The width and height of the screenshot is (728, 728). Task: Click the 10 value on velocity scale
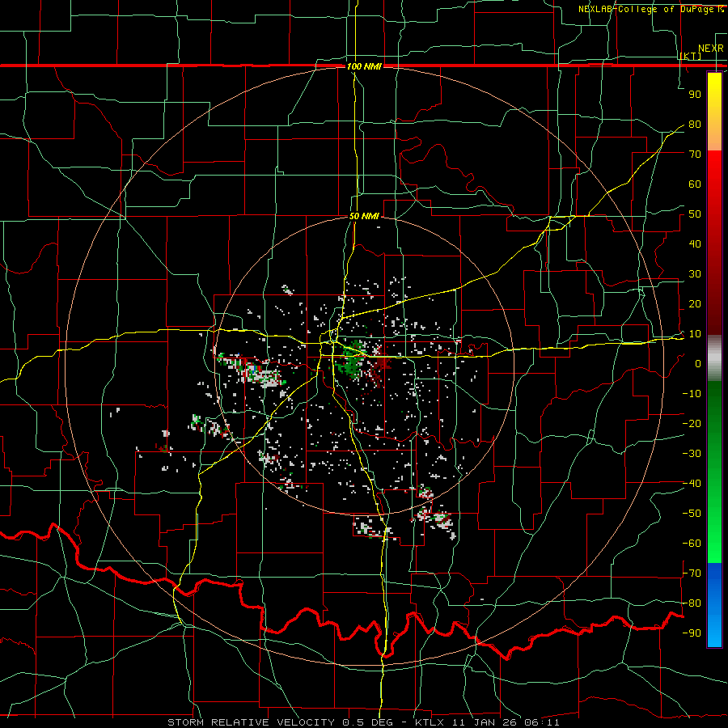[695, 334]
